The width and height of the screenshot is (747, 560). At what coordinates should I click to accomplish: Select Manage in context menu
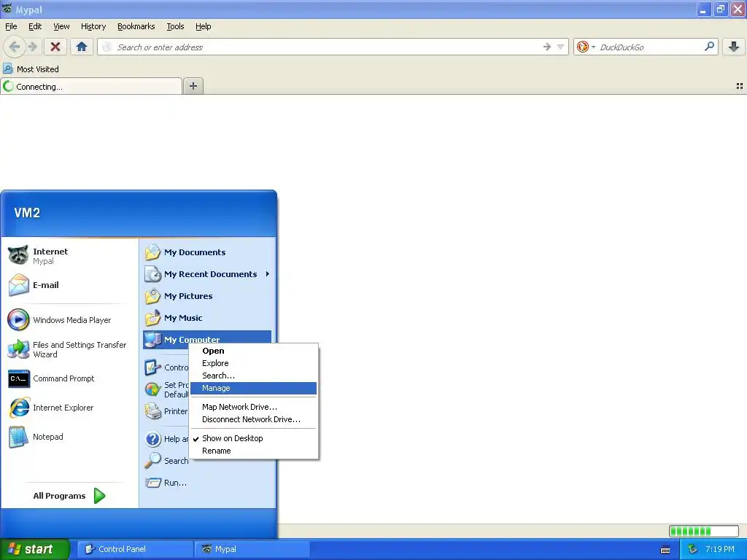tap(253, 388)
